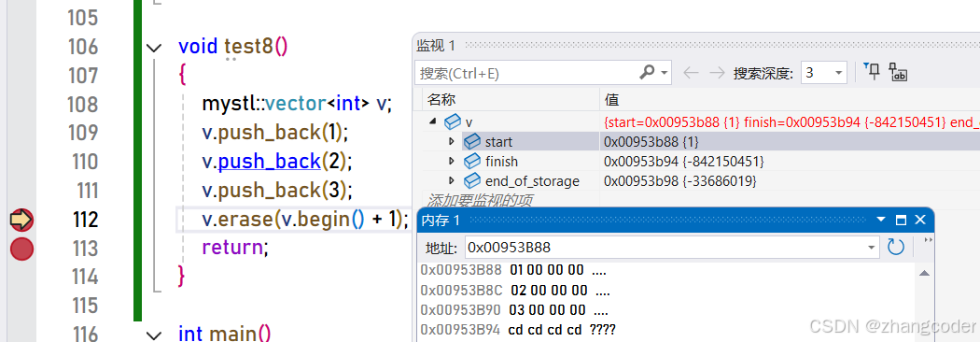Collapse the v variable node
This screenshot has width=980, height=342.
pos(433,121)
